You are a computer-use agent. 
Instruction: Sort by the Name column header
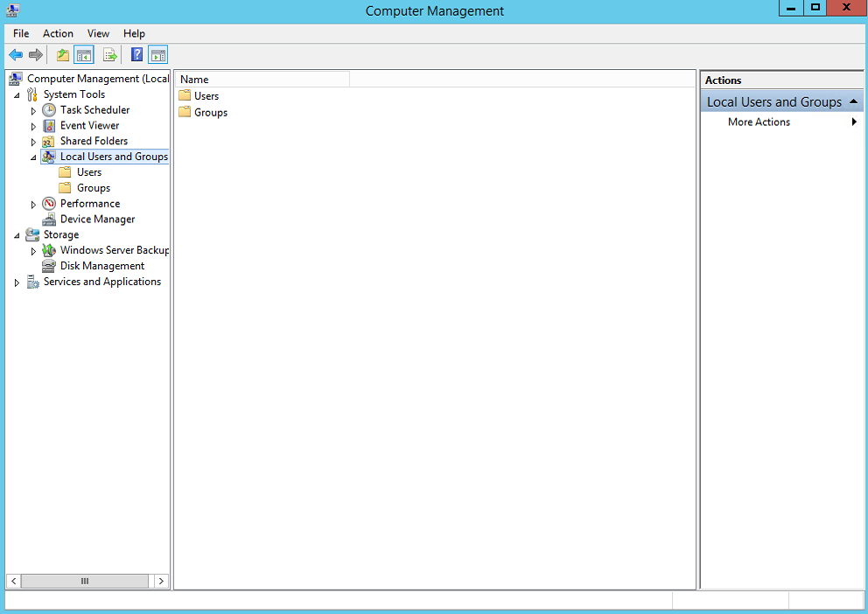[262, 79]
